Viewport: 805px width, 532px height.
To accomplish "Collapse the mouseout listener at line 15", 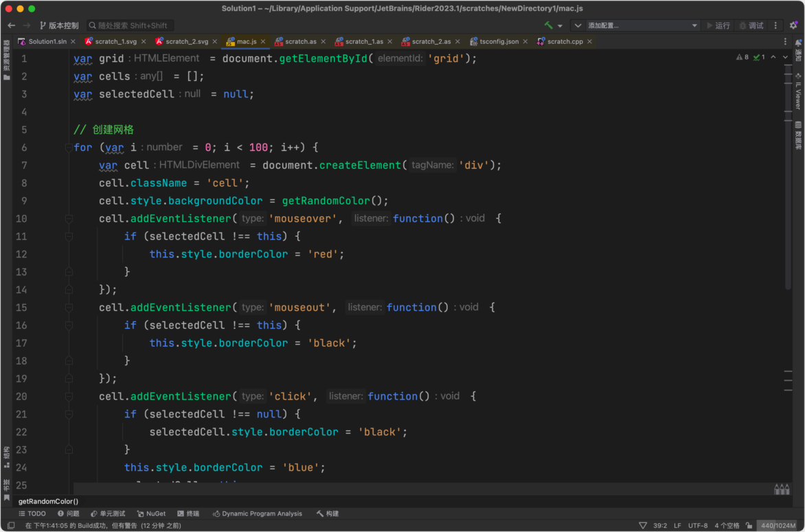I will (69, 308).
